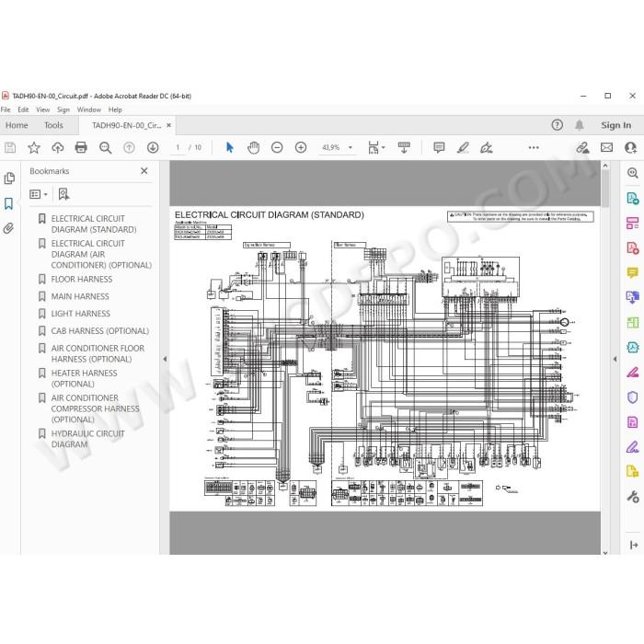The width and height of the screenshot is (644, 644).
Task: Go to previous page arrow
Action: point(129,147)
